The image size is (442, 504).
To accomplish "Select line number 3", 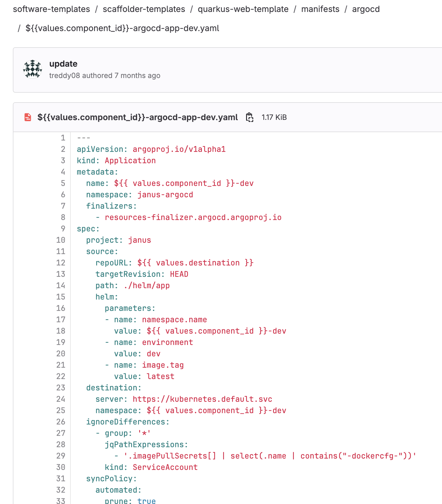I will point(63,161).
